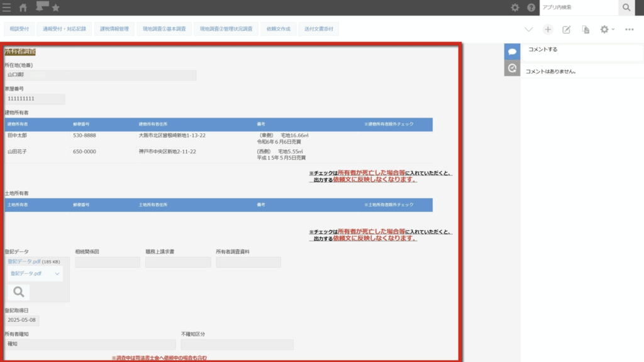The width and height of the screenshot is (644, 362).
Task: Select address 神戸市中央区新地2-11-22
Action: click(x=167, y=152)
